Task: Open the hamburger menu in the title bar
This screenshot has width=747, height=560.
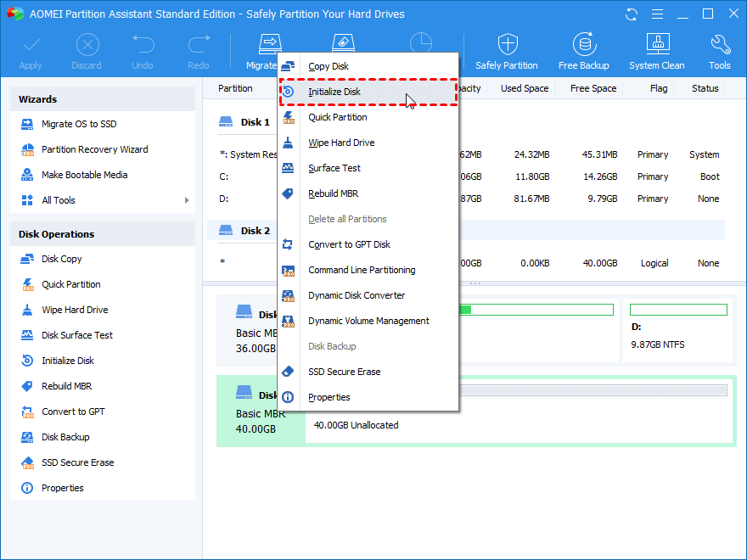Action: (x=657, y=14)
